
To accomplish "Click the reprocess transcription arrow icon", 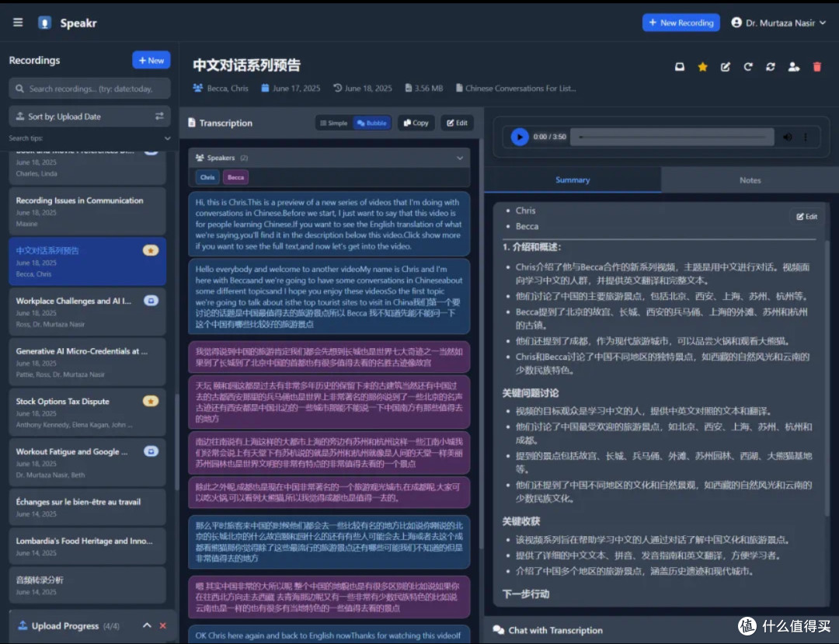I will click(x=748, y=67).
